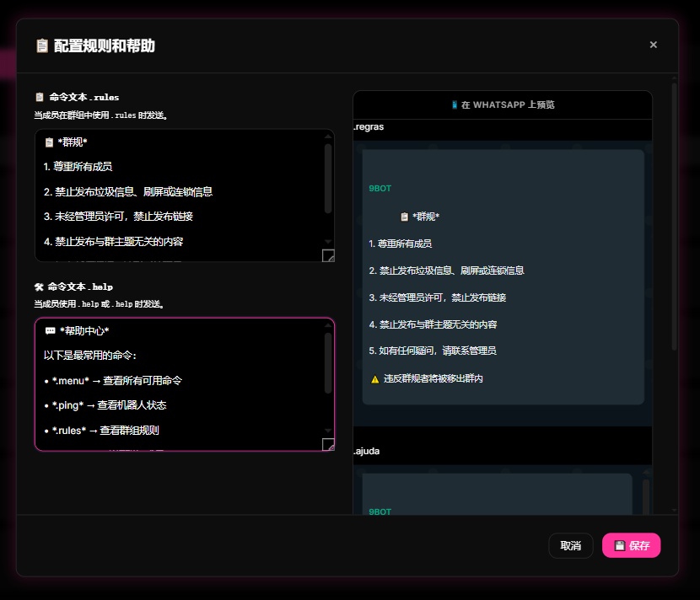Click the speech bubble icon before 帮助中心
Image resolution: width=700 pixels, height=600 pixels.
click(50, 330)
